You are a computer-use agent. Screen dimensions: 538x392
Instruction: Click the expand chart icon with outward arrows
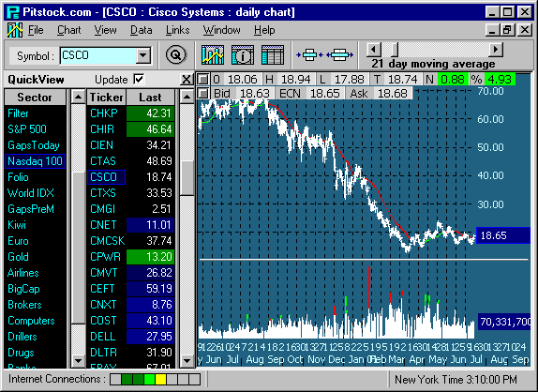point(339,55)
